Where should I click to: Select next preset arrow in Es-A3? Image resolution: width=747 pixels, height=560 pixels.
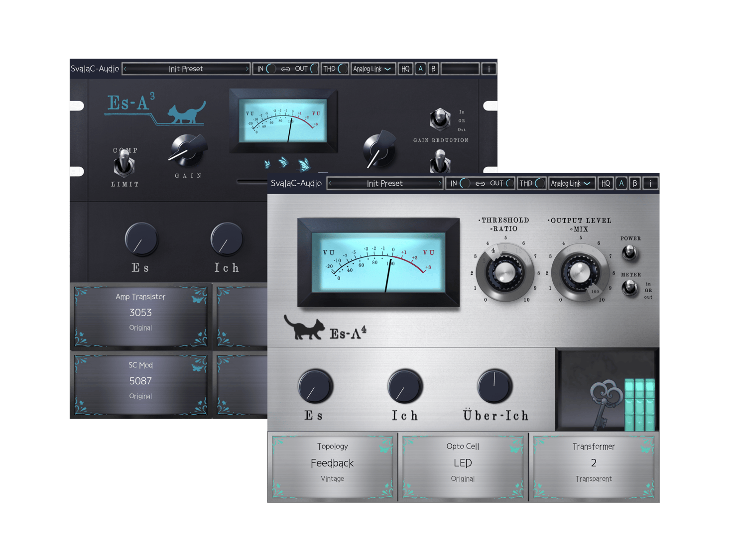pos(247,69)
